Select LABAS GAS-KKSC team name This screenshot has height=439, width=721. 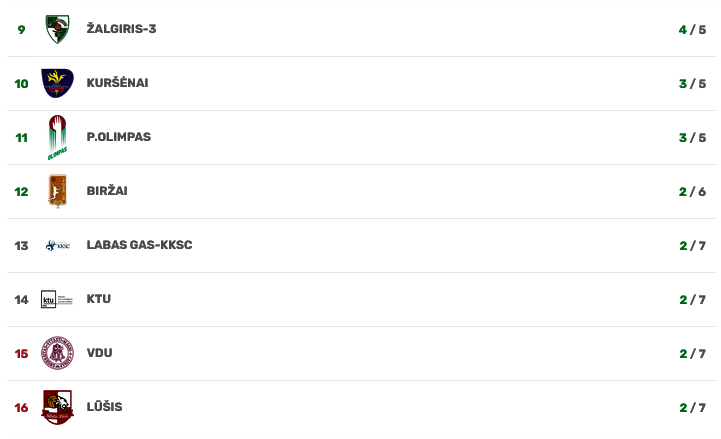[x=139, y=245]
